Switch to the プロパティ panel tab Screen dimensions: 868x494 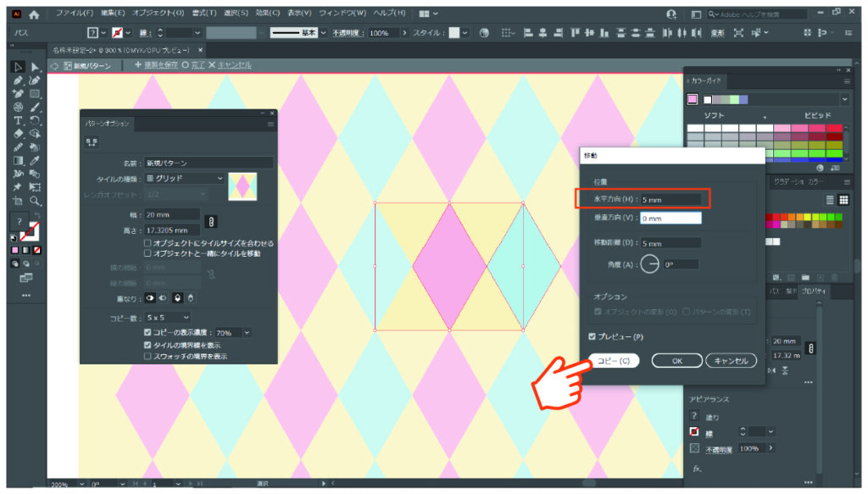pyautogui.click(x=813, y=291)
